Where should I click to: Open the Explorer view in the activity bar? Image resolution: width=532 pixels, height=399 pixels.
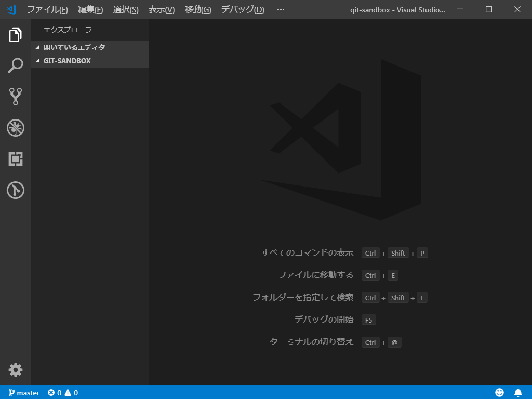coord(15,34)
